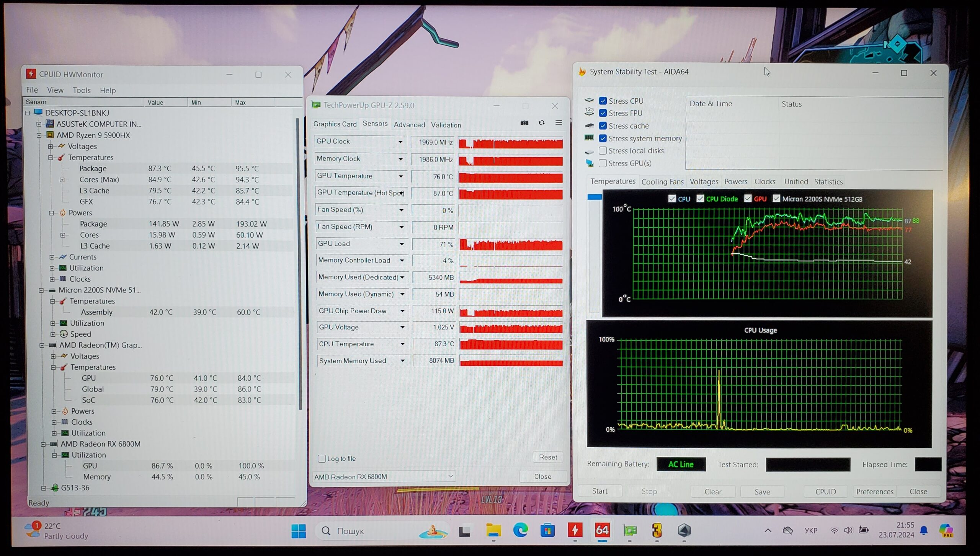This screenshot has width=980, height=556.
Task: Switch to Cooling Fans tab
Action: point(662,182)
